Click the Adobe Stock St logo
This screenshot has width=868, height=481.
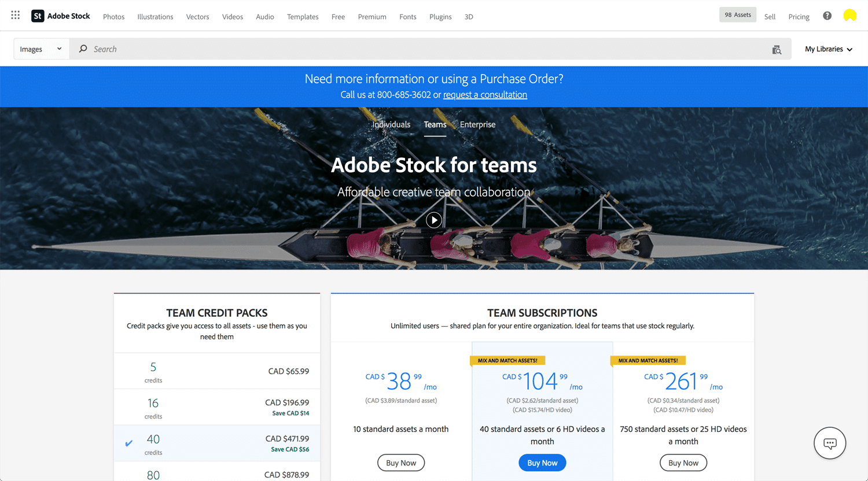pyautogui.click(x=38, y=16)
